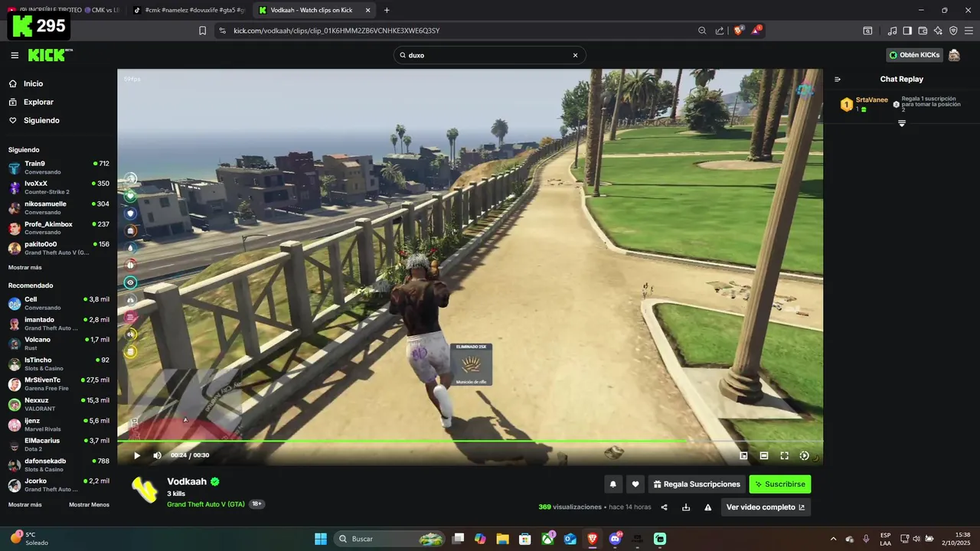Clear the 'duxo' search with the X

pos(575,55)
